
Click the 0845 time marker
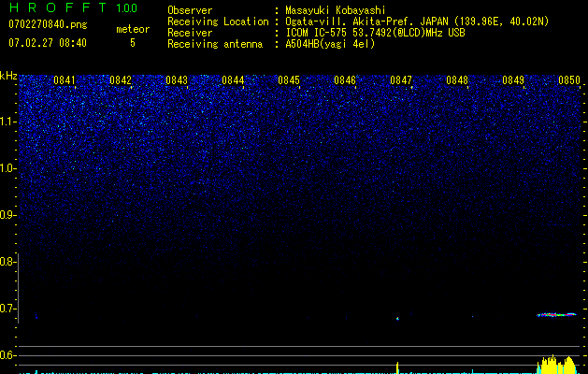[288, 80]
